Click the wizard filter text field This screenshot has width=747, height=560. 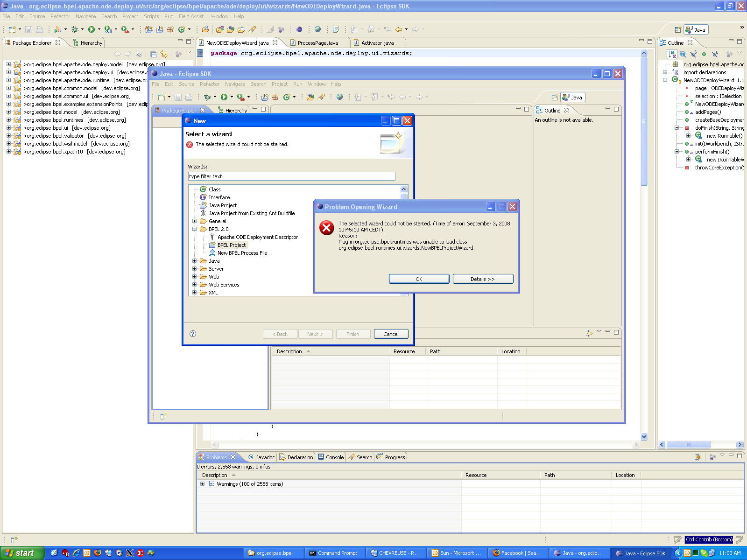coord(291,176)
